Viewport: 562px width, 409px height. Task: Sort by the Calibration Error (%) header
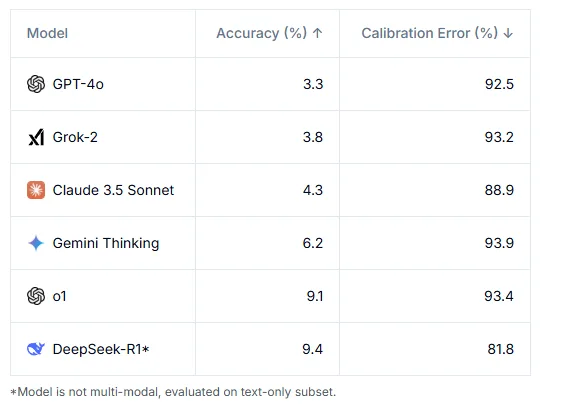pyautogui.click(x=435, y=33)
